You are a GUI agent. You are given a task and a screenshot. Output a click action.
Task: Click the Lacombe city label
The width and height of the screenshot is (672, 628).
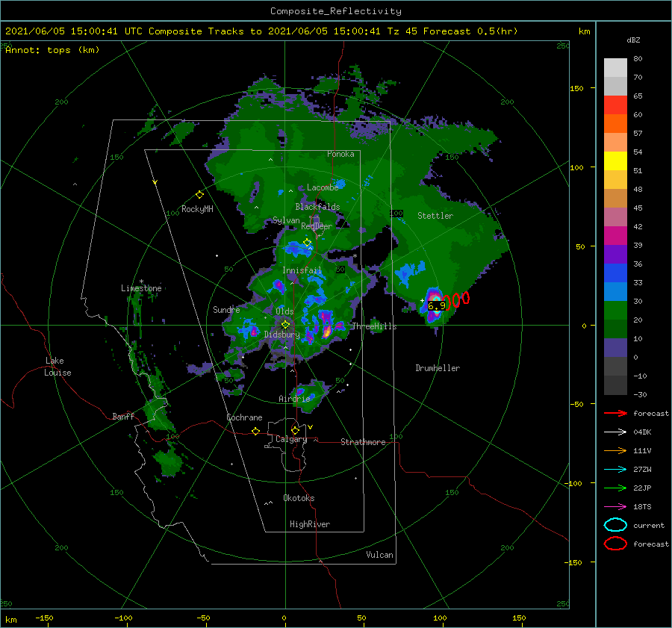[x=323, y=187]
